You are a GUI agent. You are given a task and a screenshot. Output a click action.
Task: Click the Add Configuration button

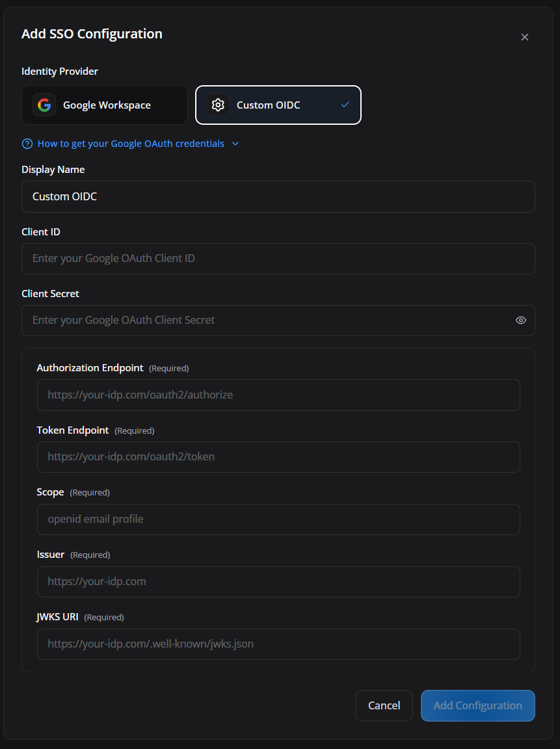pyautogui.click(x=478, y=705)
